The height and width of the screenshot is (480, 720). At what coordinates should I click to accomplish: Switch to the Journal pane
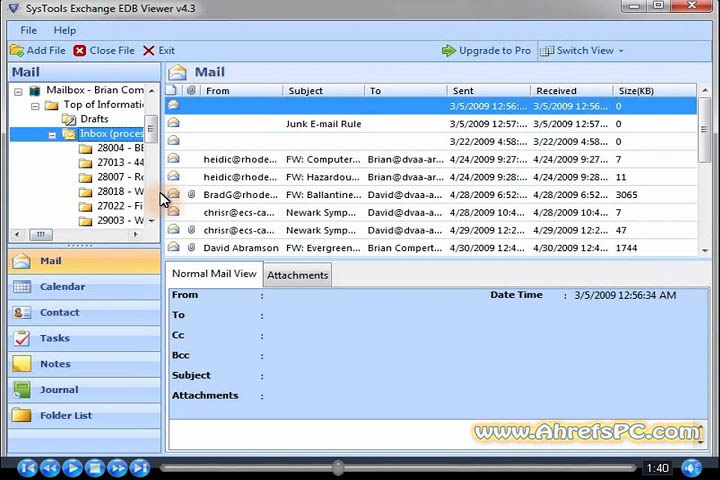click(84, 390)
